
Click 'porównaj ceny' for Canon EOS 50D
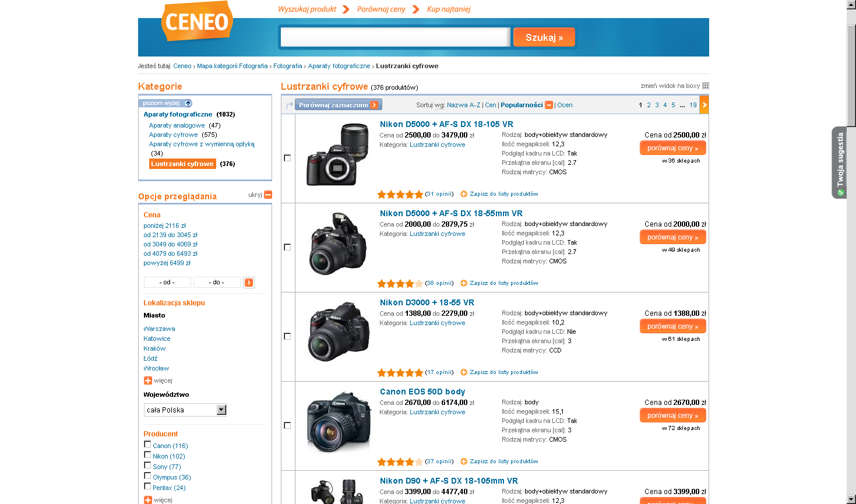(672, 415)
